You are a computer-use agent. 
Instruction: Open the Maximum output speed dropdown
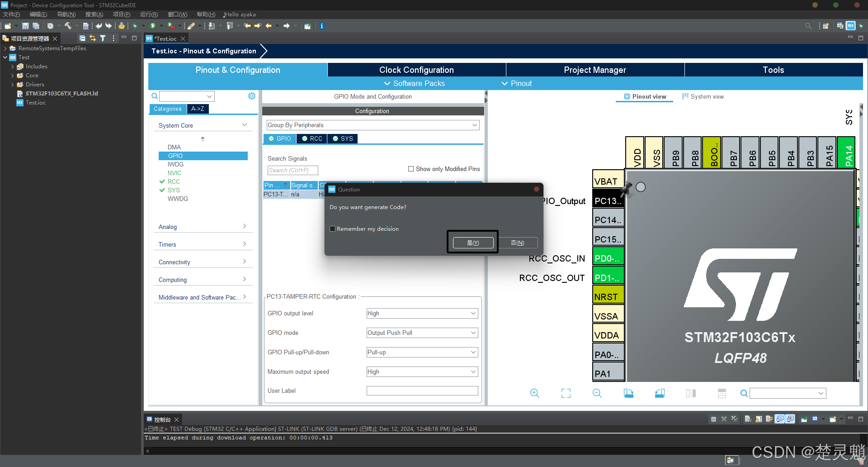point(422,372)
